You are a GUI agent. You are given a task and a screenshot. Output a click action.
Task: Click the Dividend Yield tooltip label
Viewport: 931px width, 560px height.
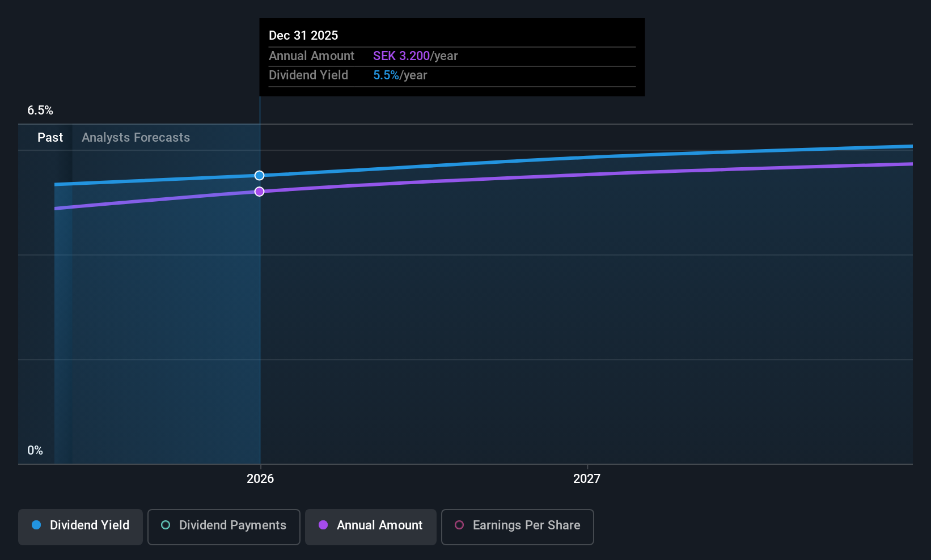(x=308, y=75)
